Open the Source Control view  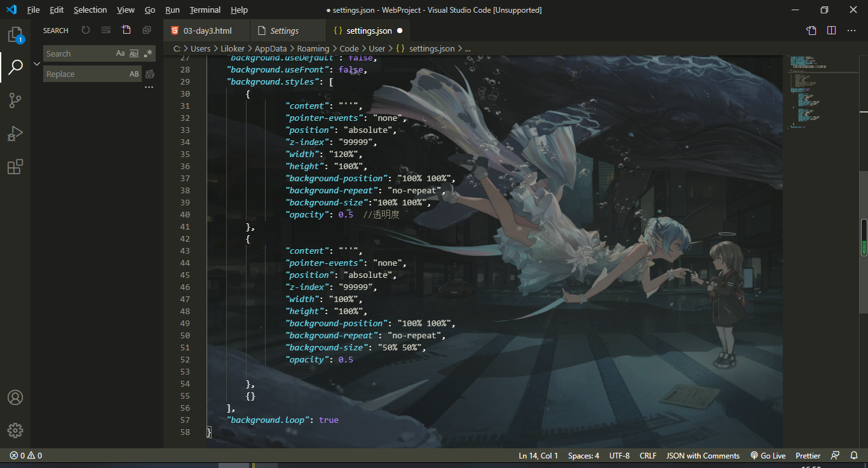15,100
